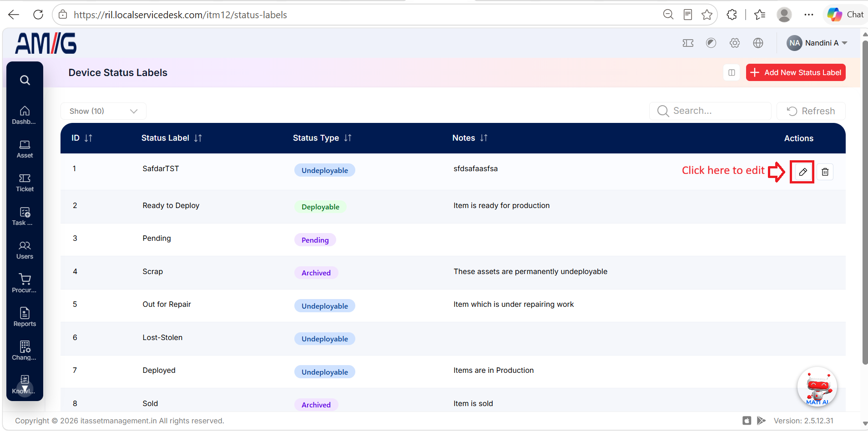This screenshot has height=432, width=868.
Task: Expand the sidebar down arrow at Knowledge
Action: [x=25, y=388]
